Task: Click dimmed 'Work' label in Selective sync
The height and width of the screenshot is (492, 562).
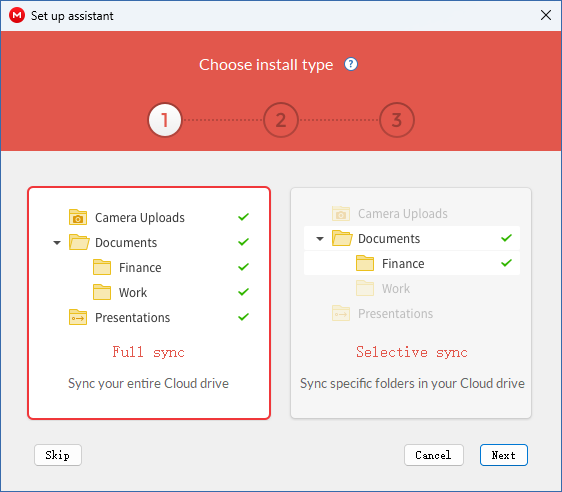Action: coord(396,289)
